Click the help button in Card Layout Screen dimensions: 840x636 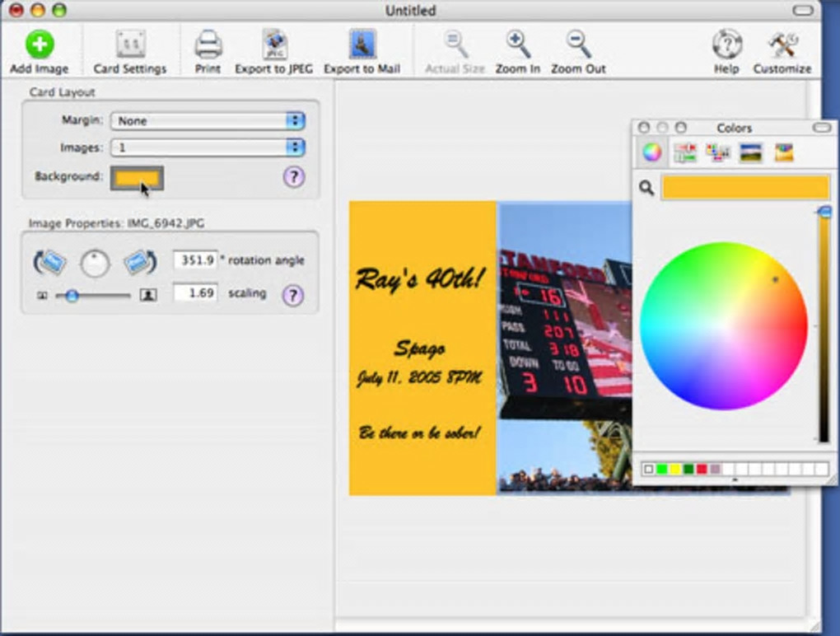pyautogui.click(x=293, y=177)
